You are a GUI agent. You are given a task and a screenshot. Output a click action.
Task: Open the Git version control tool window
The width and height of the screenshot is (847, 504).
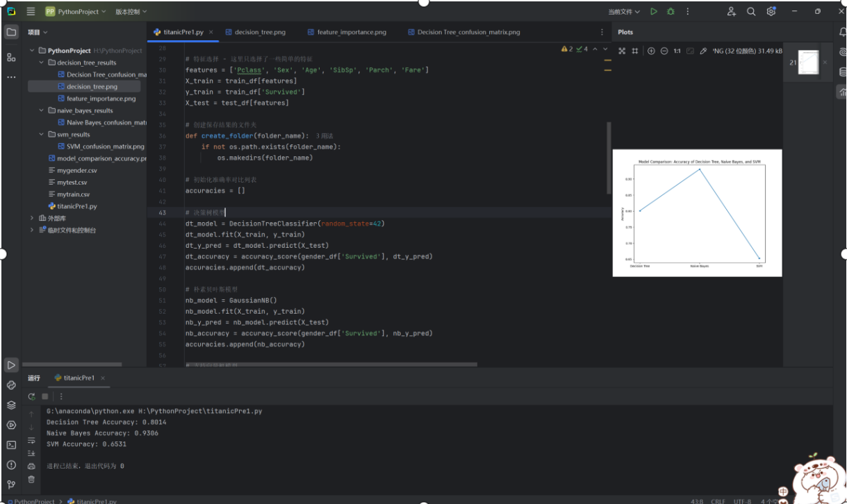pyautogui.click(x=11, y=484)
